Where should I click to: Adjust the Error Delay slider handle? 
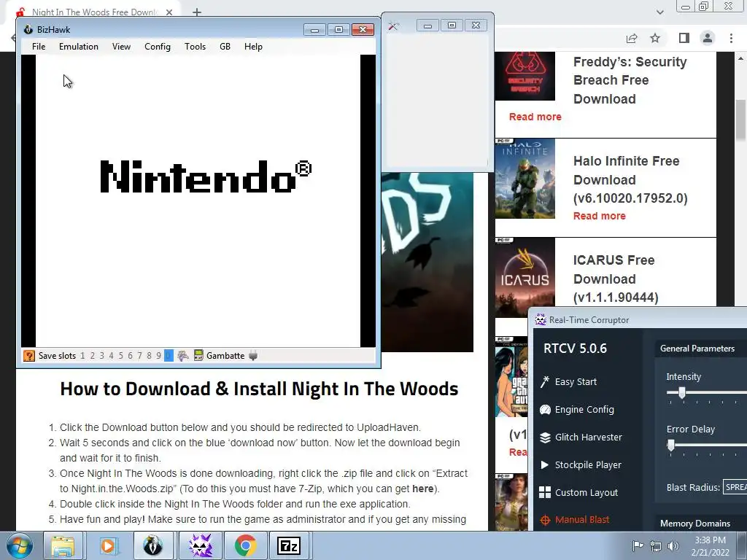pyautogui.click(x=671, y=446)
